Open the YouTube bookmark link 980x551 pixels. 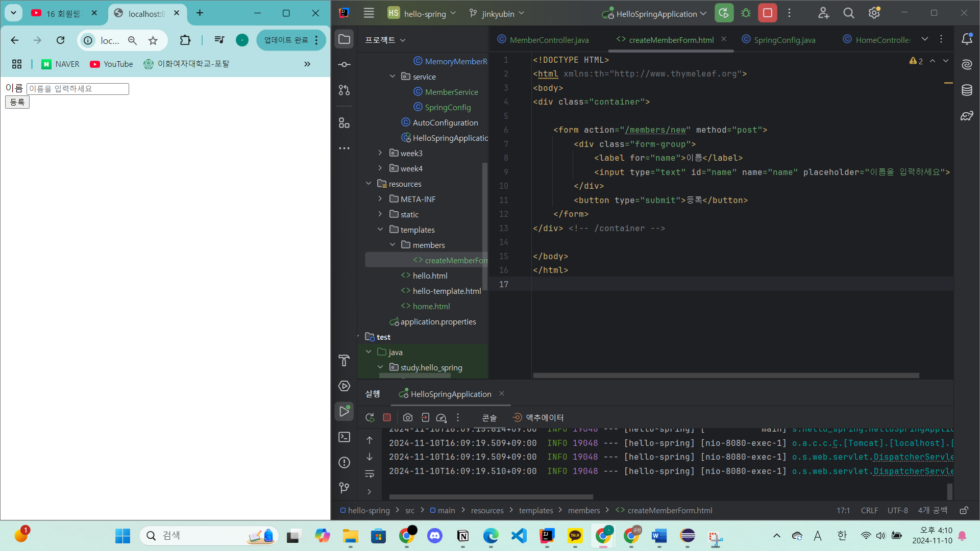click(111, 64)
